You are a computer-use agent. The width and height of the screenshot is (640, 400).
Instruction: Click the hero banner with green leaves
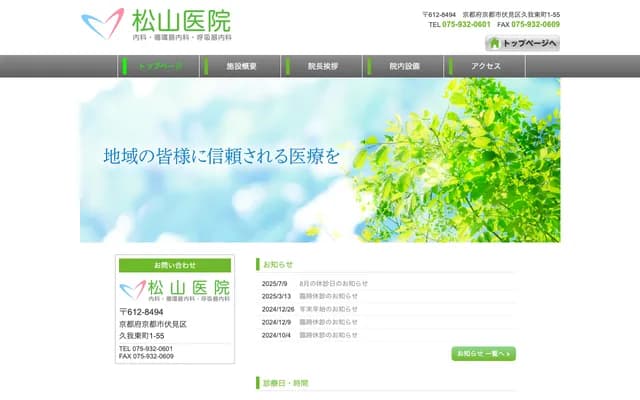click(320, 160)
